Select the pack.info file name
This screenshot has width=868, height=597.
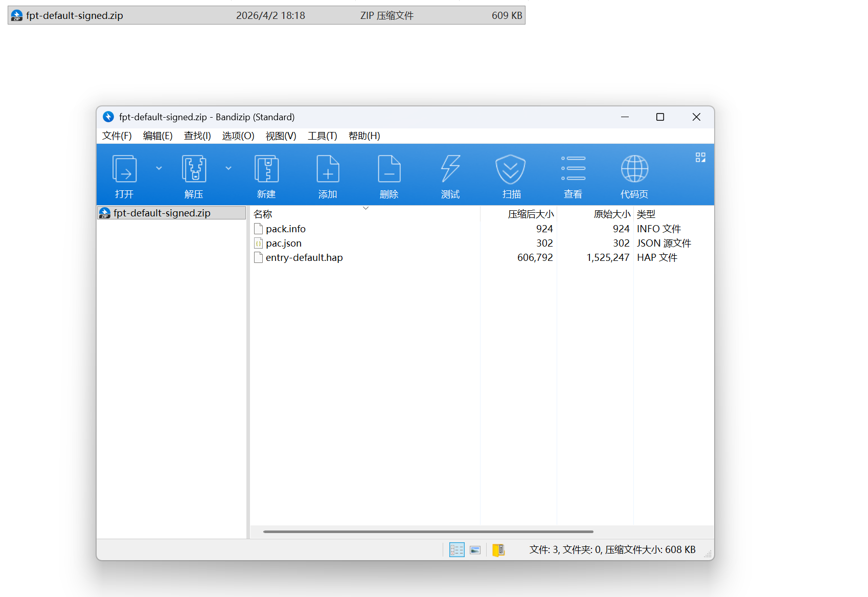point(286,229)
